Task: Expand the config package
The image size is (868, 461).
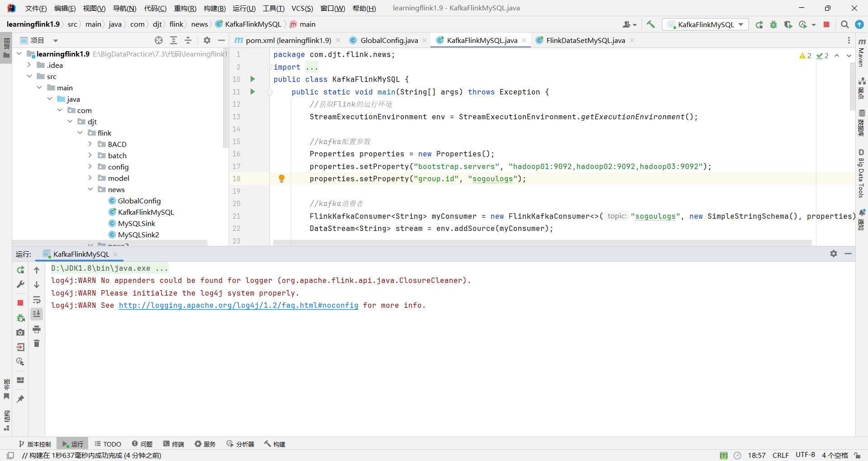Action: point(90,167)
